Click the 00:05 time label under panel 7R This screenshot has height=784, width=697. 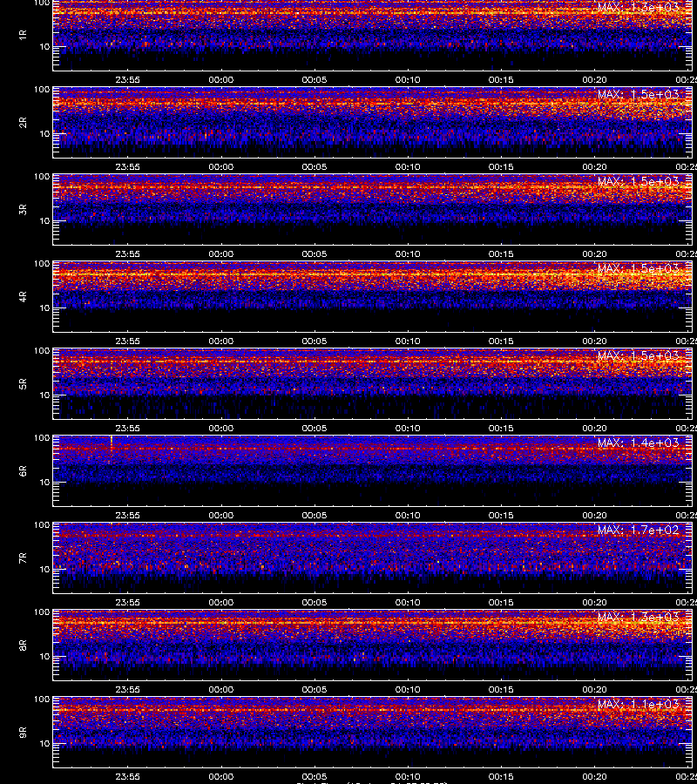pos(315,603)
